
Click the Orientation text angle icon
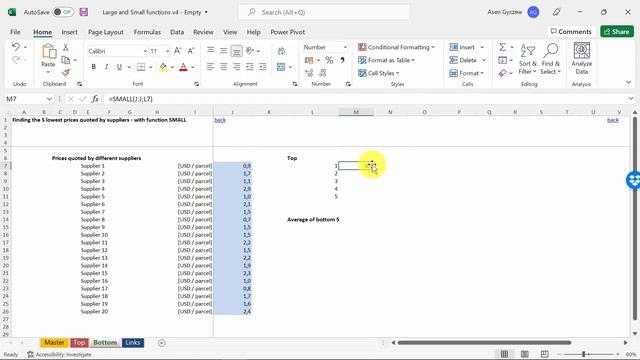[x=250, y=51]
